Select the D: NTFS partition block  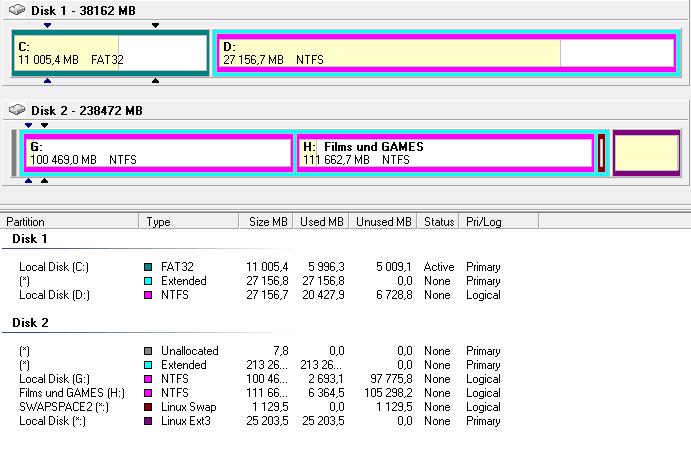tap(445, 53)
